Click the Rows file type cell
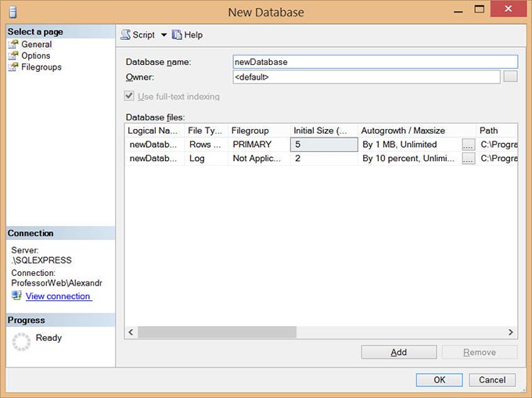532x398 pixels. [x=207, y=145]
